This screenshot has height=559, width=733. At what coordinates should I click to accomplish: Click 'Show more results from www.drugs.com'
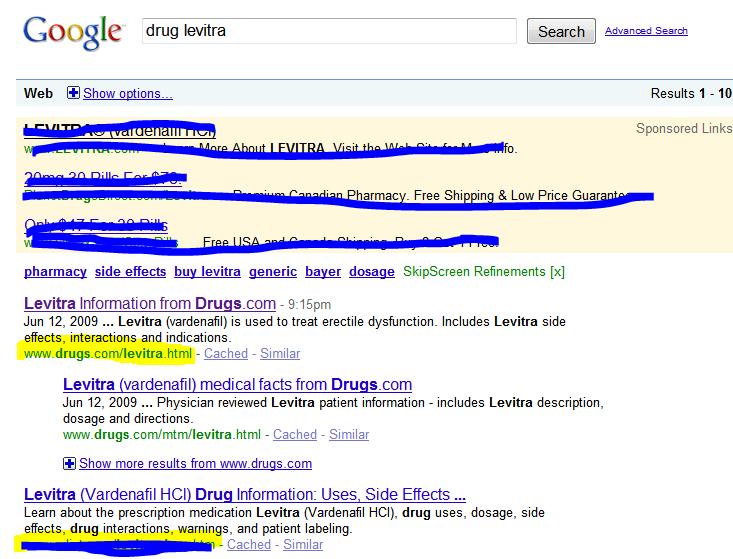pyautogui.click(x=195, y=464)
